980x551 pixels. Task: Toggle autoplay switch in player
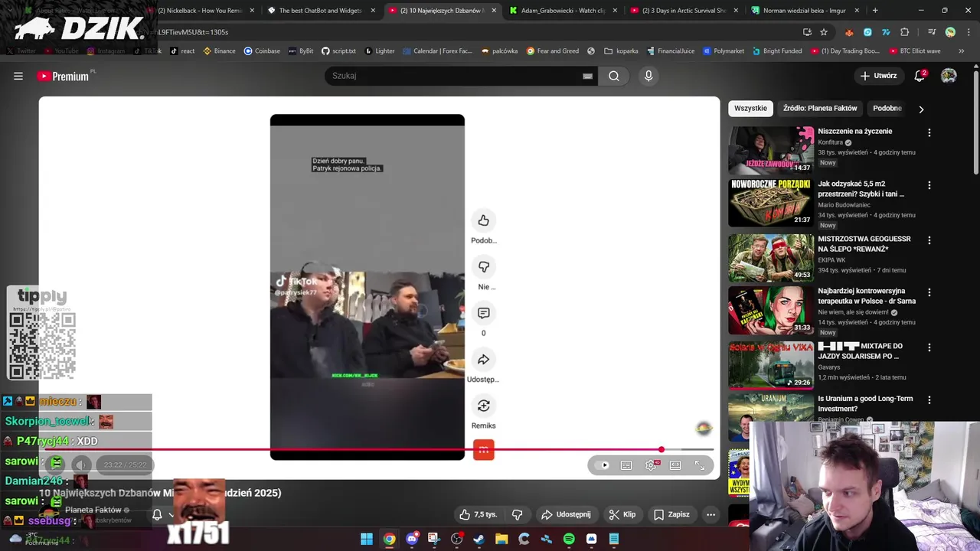tap(603, 465)
